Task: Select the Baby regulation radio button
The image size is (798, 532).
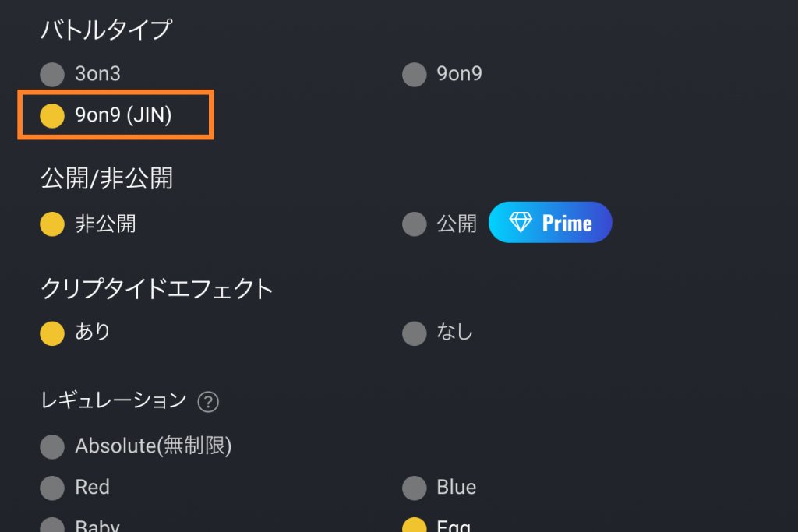Action: click(52, 527)
